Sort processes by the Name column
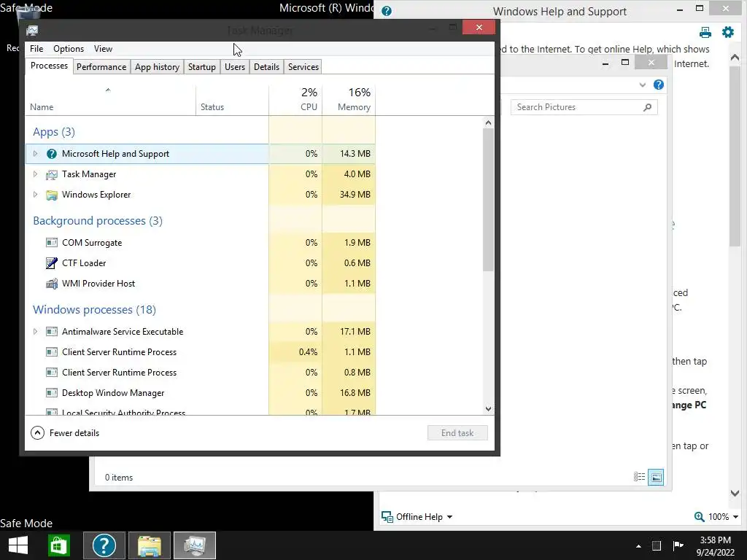747x560 pixels. (111, 101)
